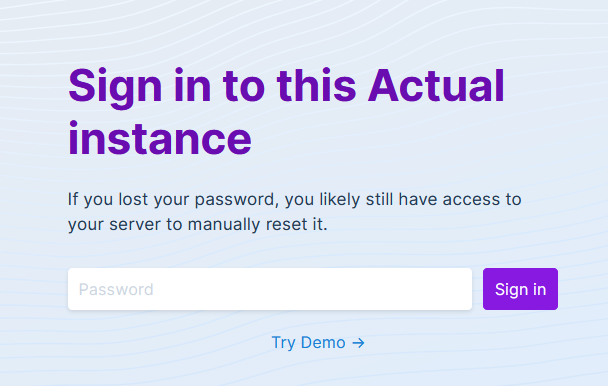Click inside the white password box
Screen dimensions: 608x386
tap(270, 289)
